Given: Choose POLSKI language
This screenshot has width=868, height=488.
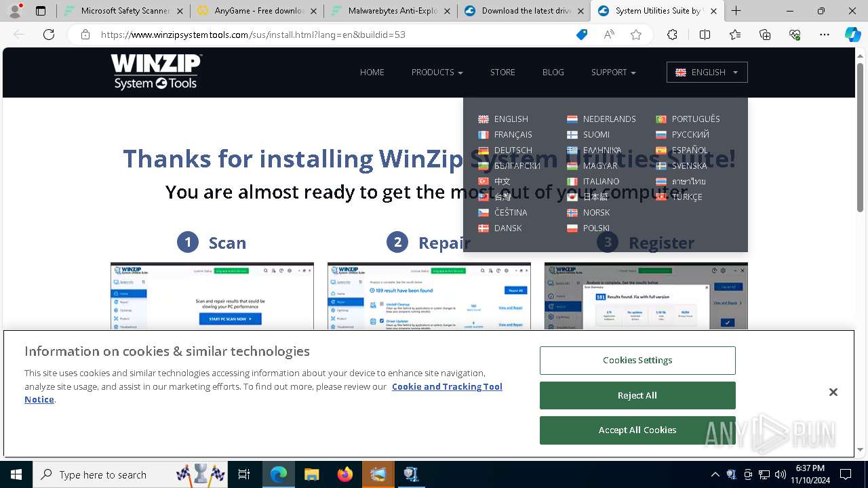Looking at the screenshot, I should (x=588, y=228).
